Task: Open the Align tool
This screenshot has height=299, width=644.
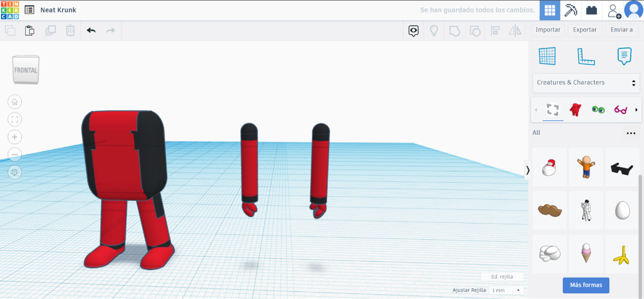Action: [x=495, y=30]
